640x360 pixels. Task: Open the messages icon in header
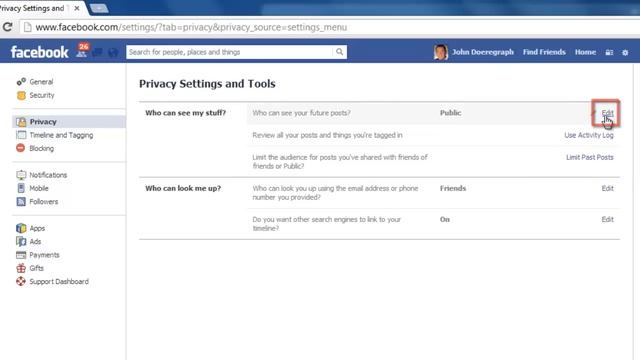click(x=98, y=52)
